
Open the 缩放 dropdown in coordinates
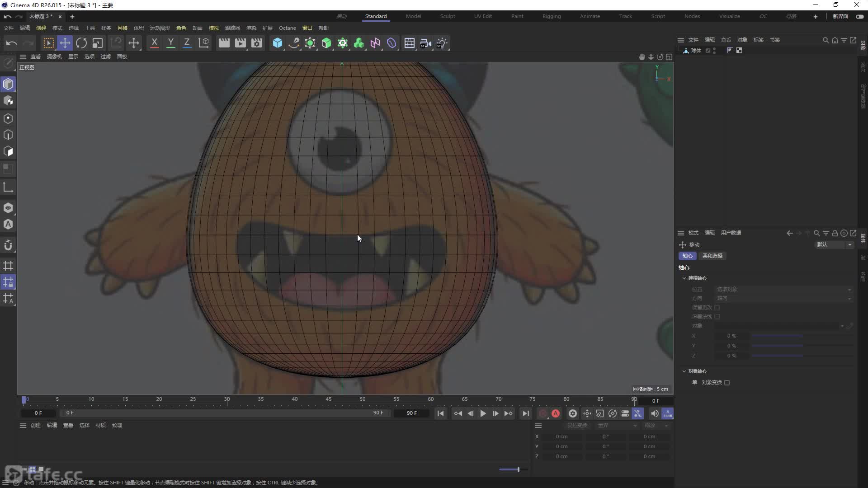[x=656, y=426]
